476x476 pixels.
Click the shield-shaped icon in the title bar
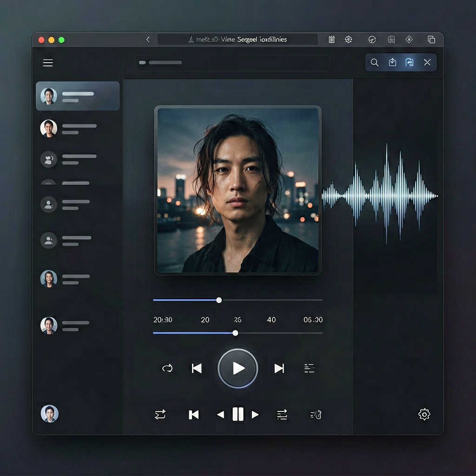(391, 40)
